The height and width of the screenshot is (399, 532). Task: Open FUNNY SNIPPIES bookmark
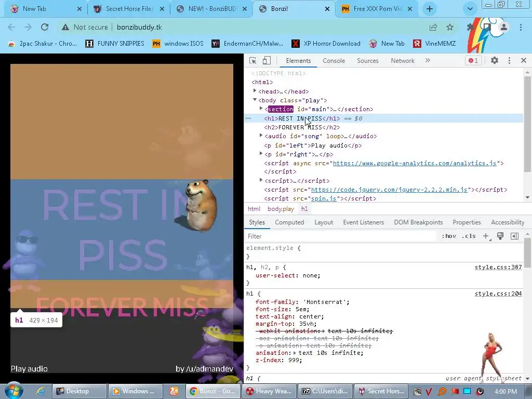[x=115, y=44]
